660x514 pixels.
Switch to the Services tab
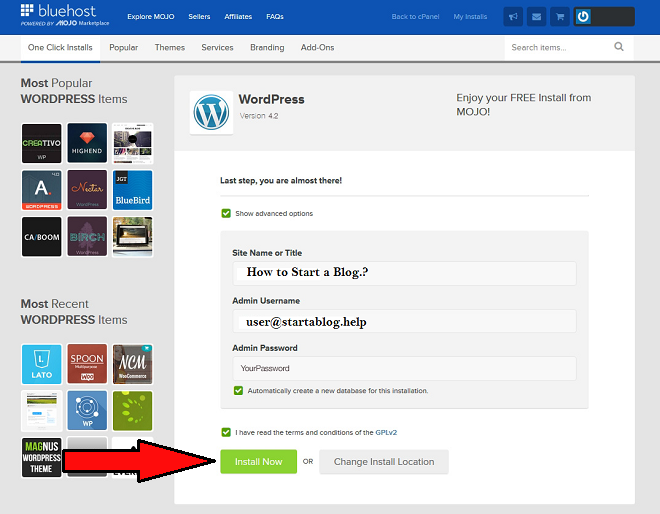pos(217,48)
